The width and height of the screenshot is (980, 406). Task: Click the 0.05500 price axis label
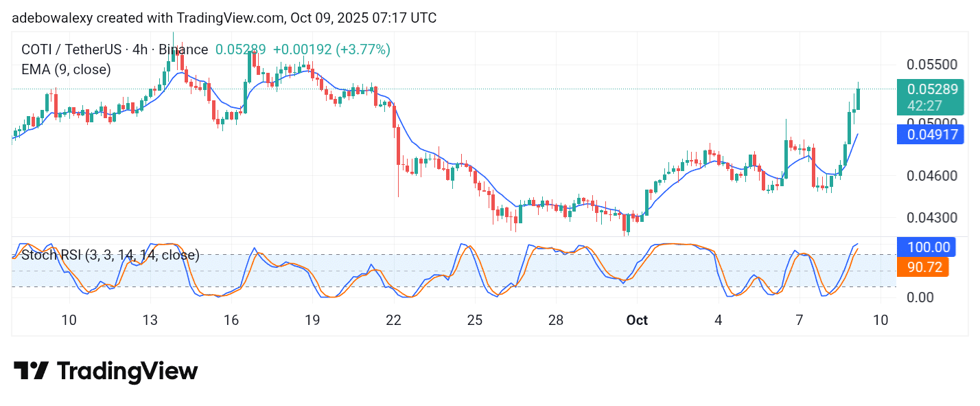pos(930,65)
